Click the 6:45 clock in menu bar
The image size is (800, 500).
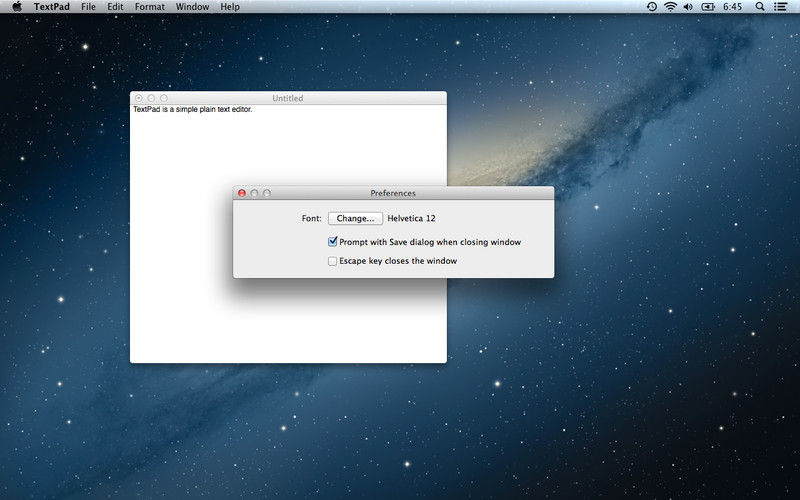tap(732, 7)
